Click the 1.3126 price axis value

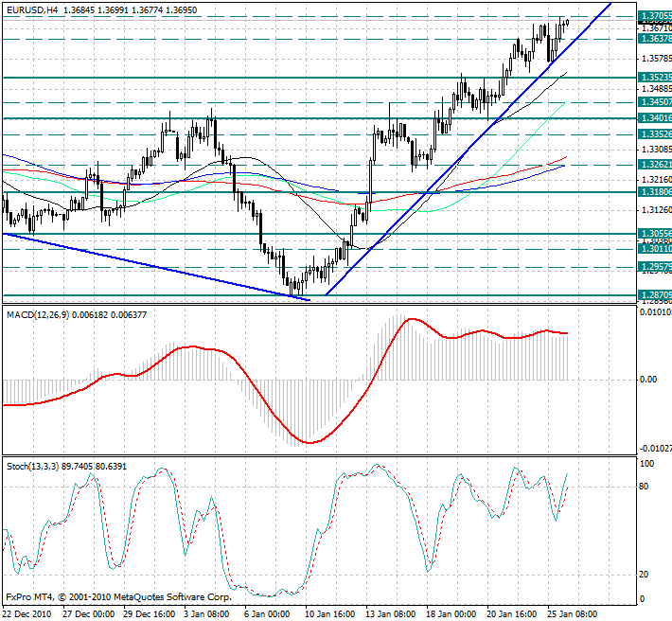(x=657, y=209)
